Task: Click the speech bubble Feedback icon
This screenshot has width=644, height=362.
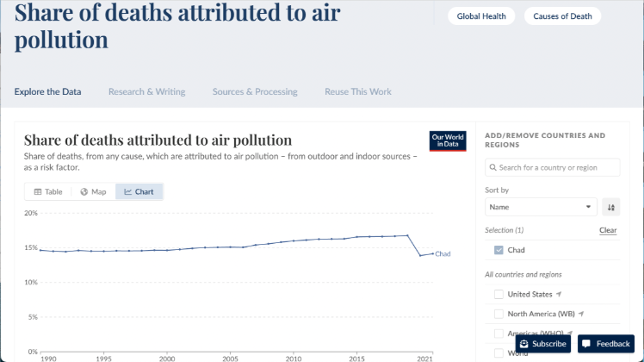Action: pyautogui.click(x=586, y=344)
